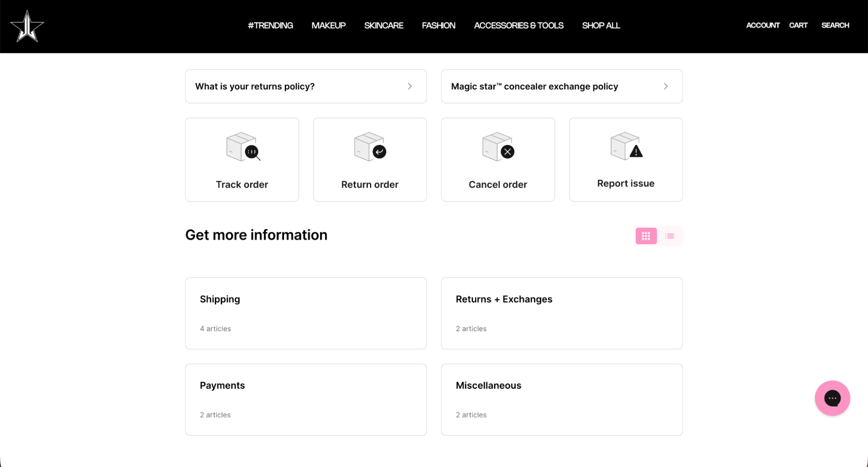View the Payments articles
Viewport: 868px width, 467px height.
tap(306, 399)
